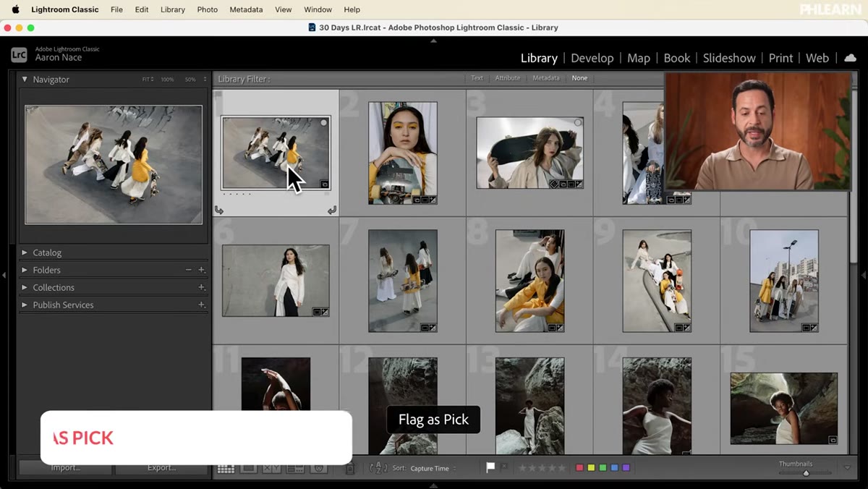
Task: Switch to Map module
Action: [x=639, y=58]
